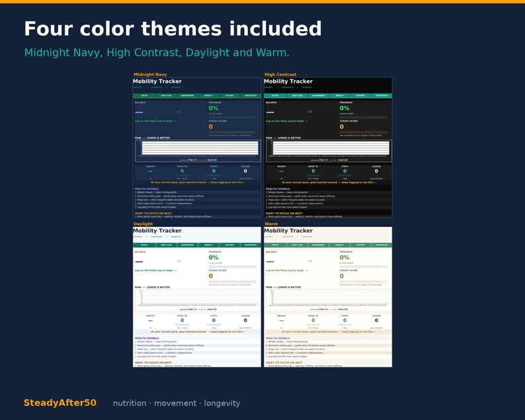Screen dimensions: 525x420
Task: Click the 'Four color themes included' heading
Action: [173, 28]
